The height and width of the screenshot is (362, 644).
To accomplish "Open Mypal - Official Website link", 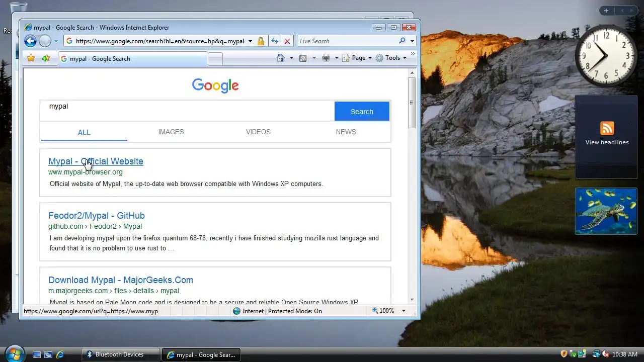I will 96,161.
